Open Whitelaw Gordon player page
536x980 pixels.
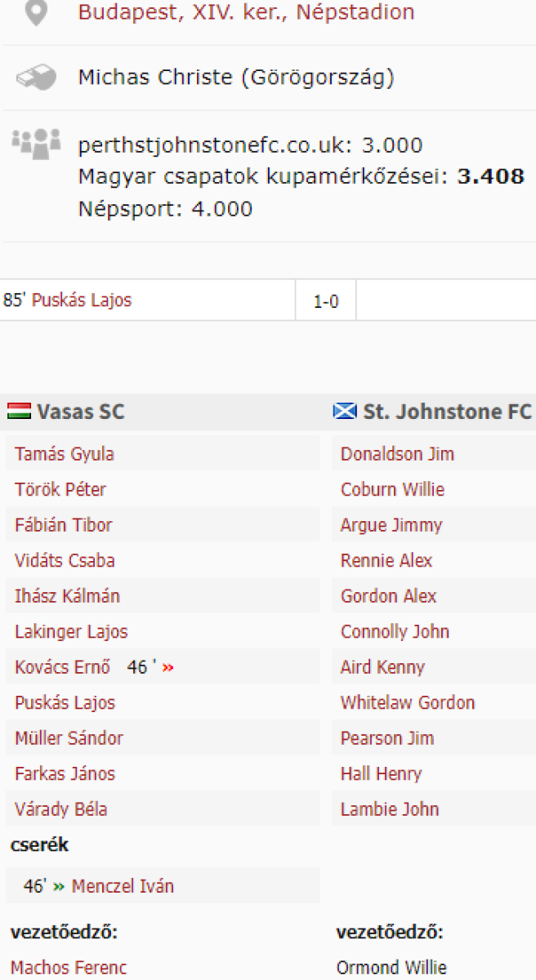click(407, 703)
